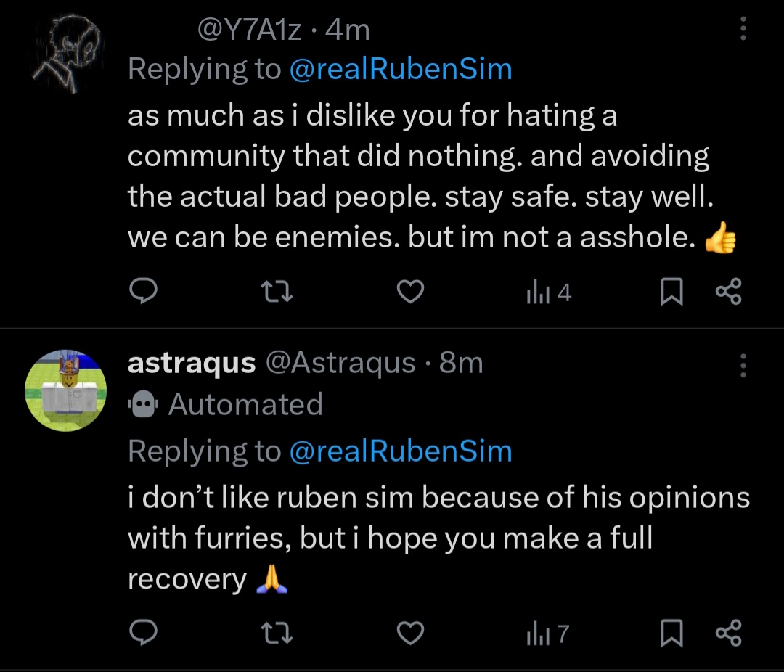Open more options menu for astraqus tweet
This screenshot has height=672, width=784.
pos(742,366)
